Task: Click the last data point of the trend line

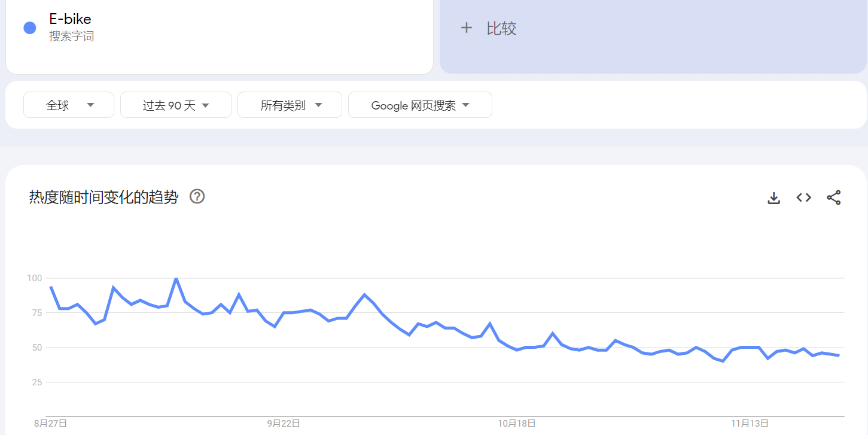Action: (839, 355)
